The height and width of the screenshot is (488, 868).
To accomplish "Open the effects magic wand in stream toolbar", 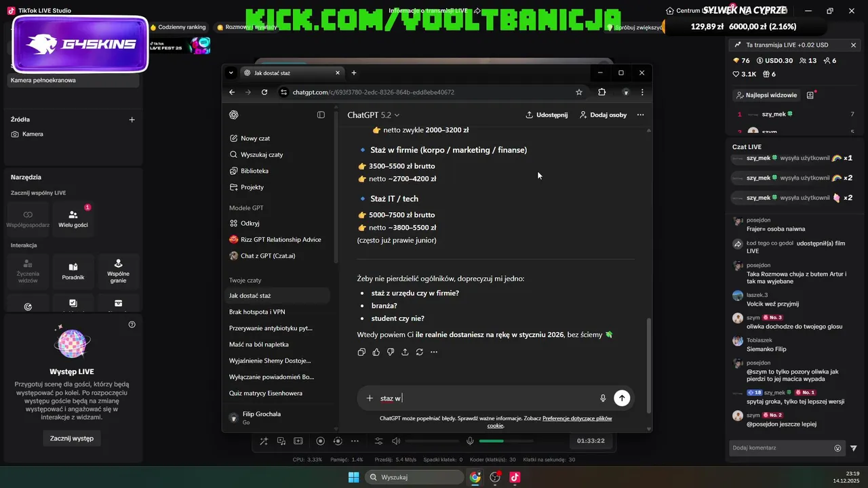I will point(263,441).
